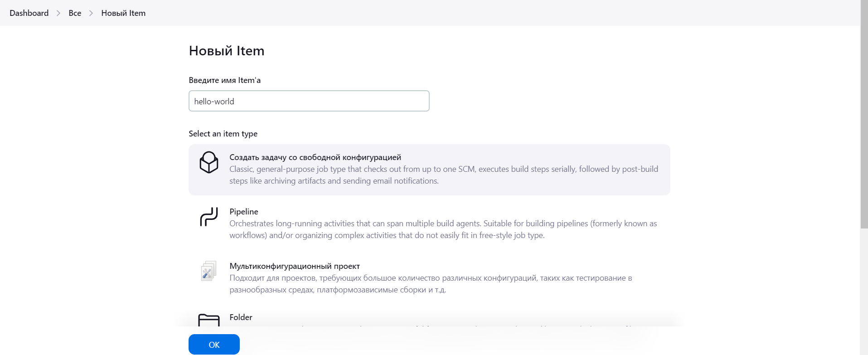Click the freestyle description starting with Classic
This screenshot has width=868, height=355.
coord(444,175)
